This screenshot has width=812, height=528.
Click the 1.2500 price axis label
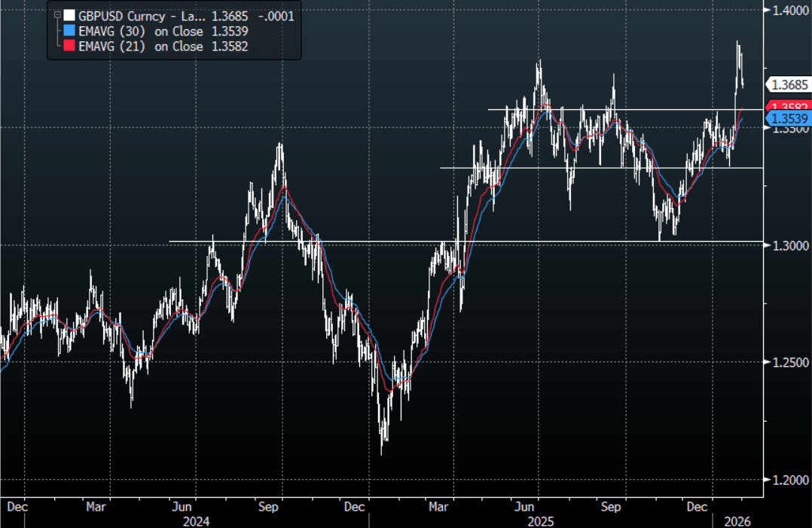point(786,362)
